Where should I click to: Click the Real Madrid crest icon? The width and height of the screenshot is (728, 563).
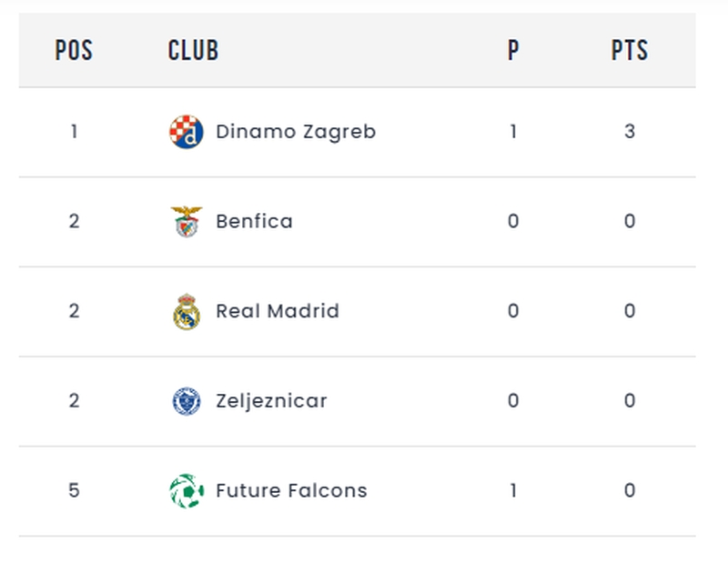point(187,311)
